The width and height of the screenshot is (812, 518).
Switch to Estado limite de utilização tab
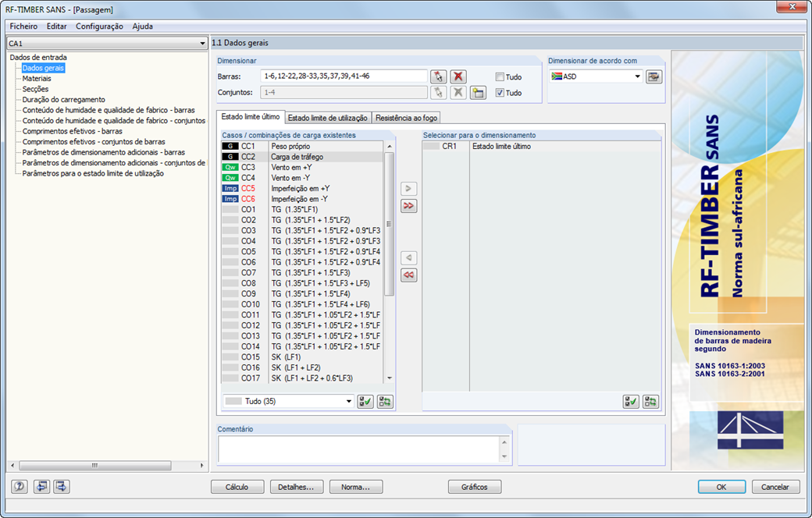click(328, 118)
